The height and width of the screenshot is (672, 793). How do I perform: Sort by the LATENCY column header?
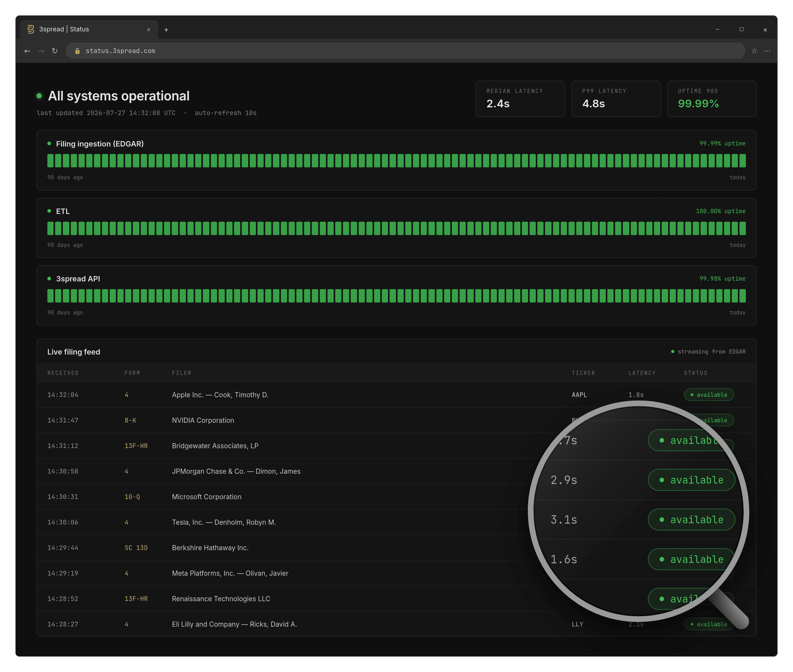coord(642,373)
